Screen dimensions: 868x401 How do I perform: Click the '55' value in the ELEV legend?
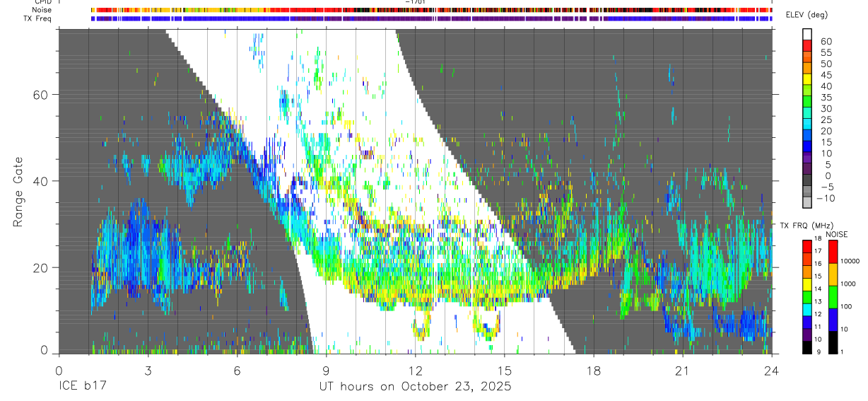tap(826, 53)
